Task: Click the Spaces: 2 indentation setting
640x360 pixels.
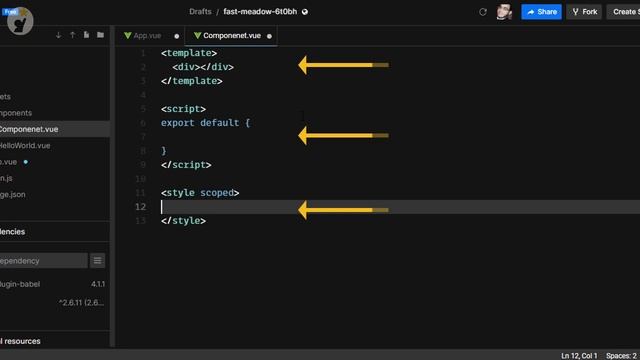Action: [622, 356]
